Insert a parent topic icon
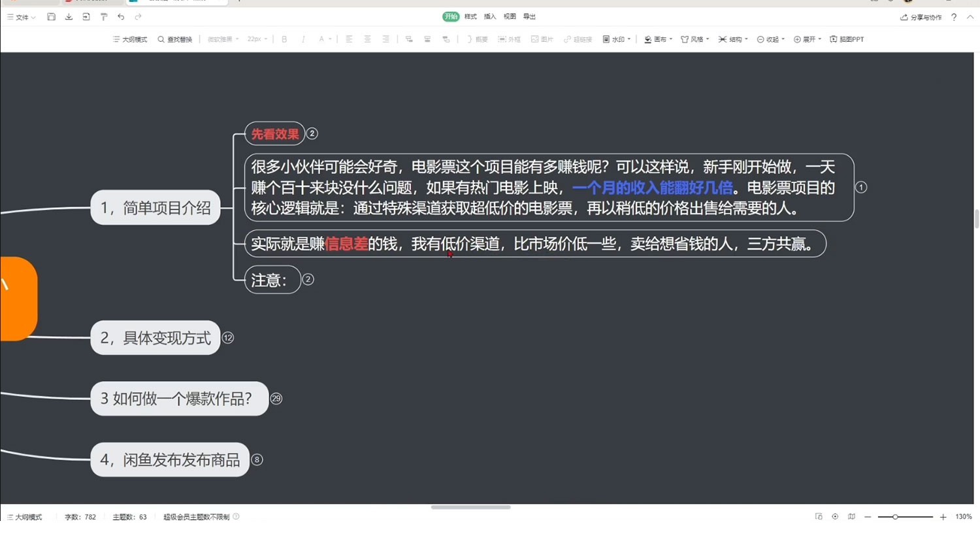This screenshot has width=980, height=536. tap(446, 39)
